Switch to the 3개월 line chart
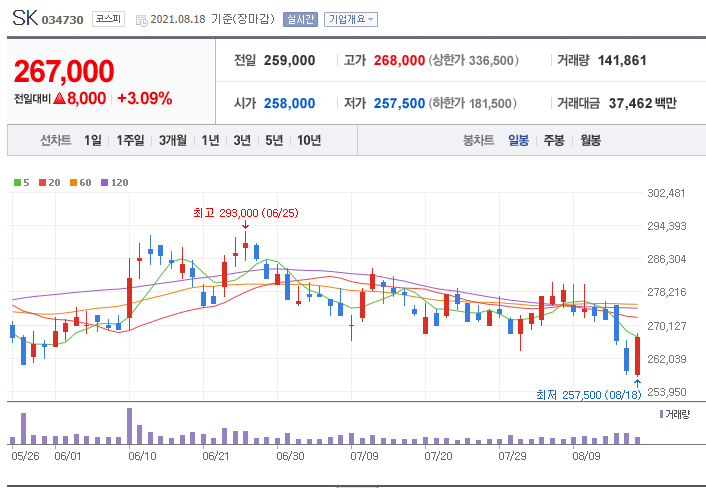The height and width of the screenshot is (488, 706). [172, 140]
